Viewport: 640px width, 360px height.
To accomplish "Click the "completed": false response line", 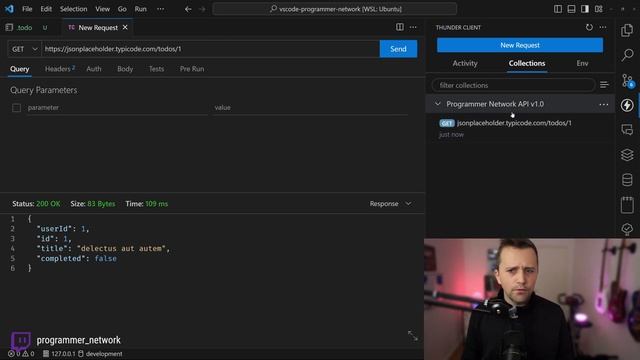I will [x=76, y=258].
